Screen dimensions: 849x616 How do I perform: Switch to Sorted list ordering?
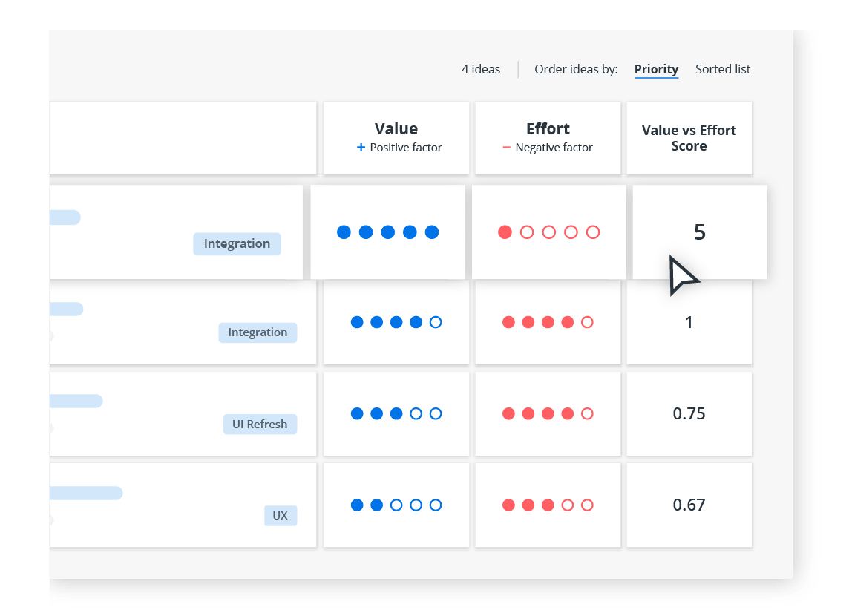tap(722, 69)
